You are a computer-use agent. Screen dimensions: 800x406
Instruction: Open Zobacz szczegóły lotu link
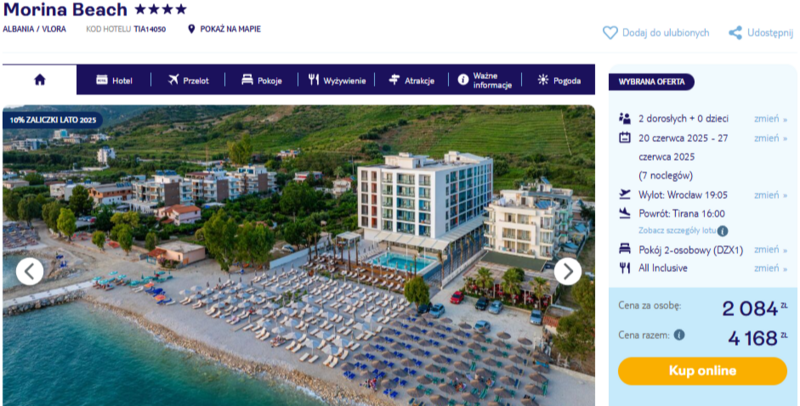[677, 231]
